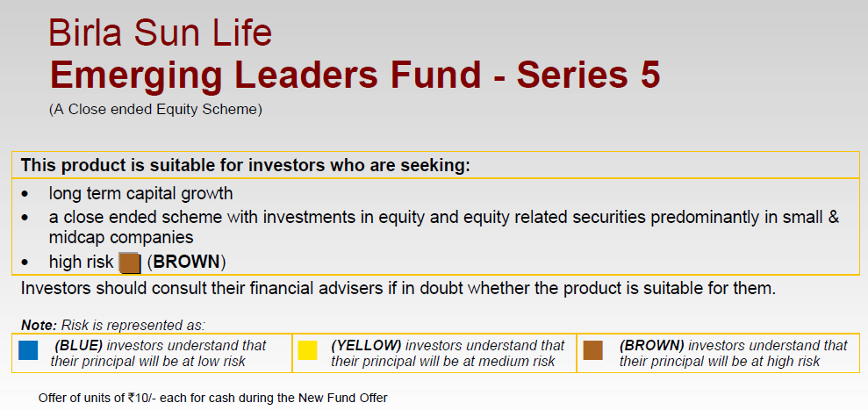
Task: Click the financial advisers disclaimer sentence
Action: [x=398, y=289]
